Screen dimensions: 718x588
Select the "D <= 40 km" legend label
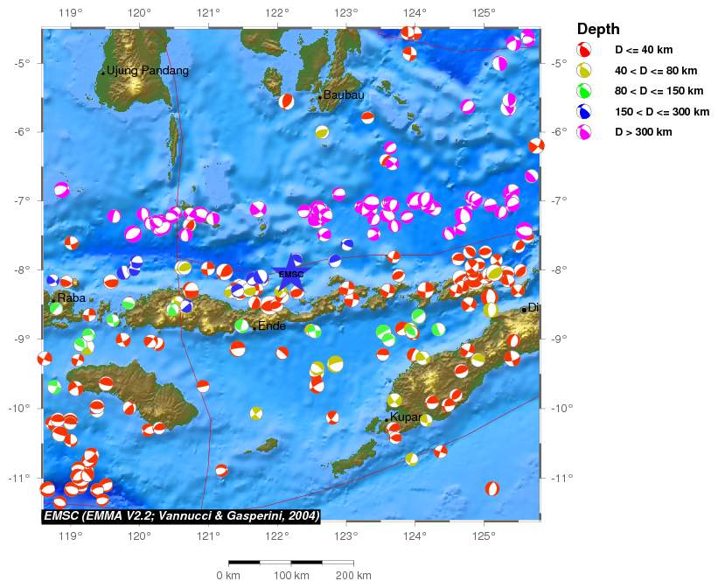[644, 50]
